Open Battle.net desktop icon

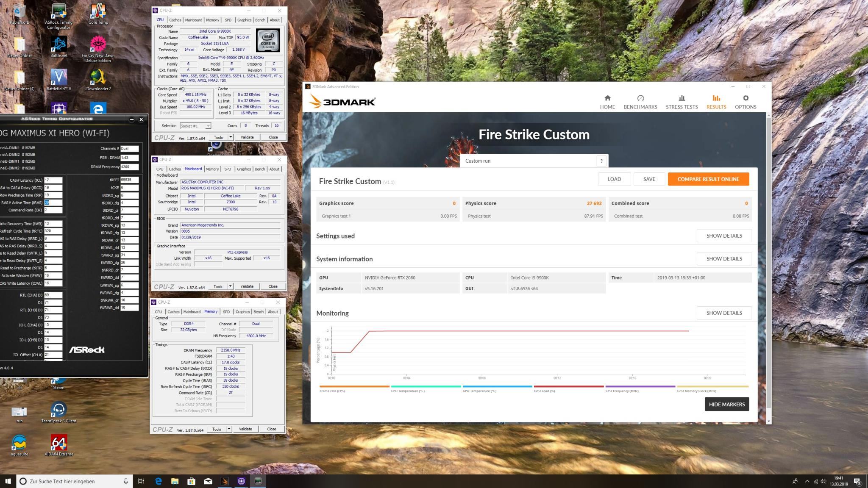point(58,47)
